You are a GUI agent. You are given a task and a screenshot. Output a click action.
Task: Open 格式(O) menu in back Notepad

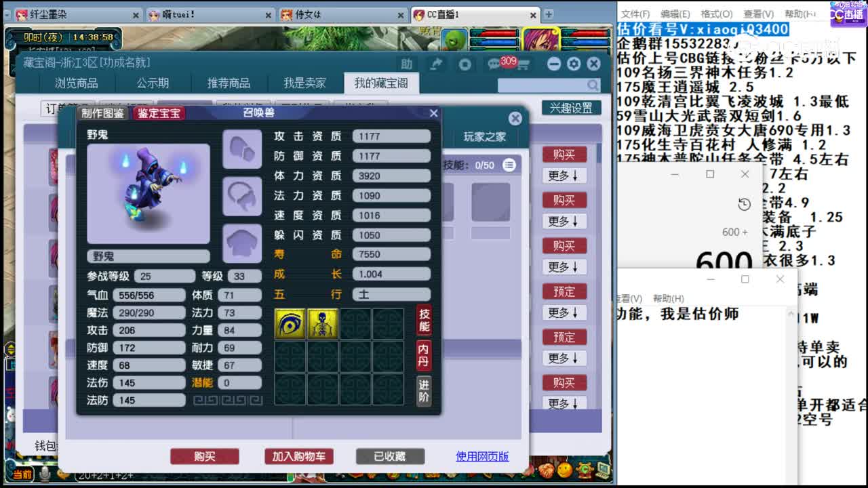click(717, 14)
